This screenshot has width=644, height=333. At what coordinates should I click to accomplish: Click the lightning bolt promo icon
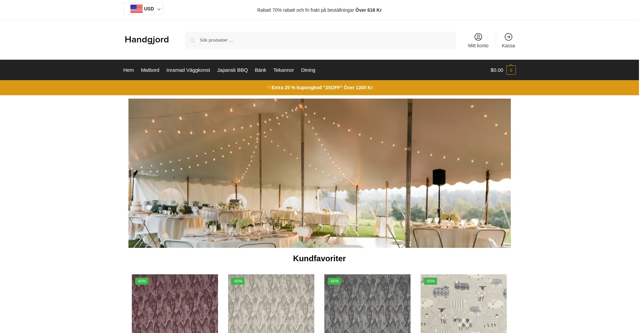[x=269, y=87]
